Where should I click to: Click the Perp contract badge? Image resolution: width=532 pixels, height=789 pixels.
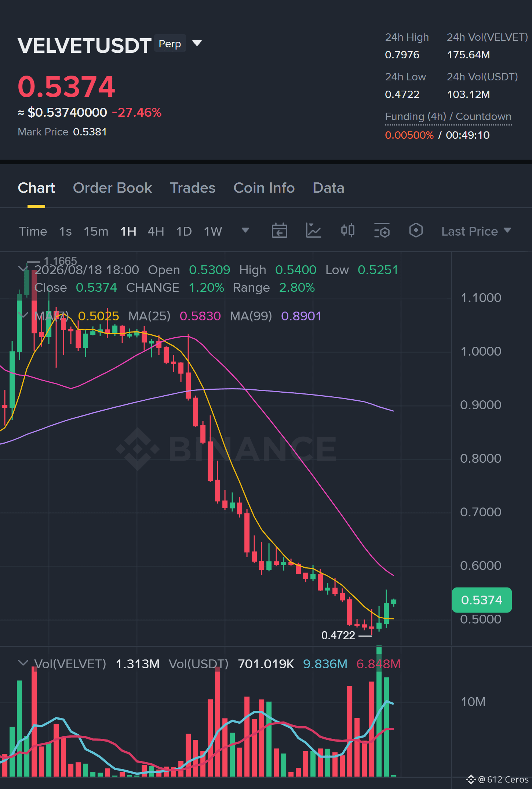(170, 44)
